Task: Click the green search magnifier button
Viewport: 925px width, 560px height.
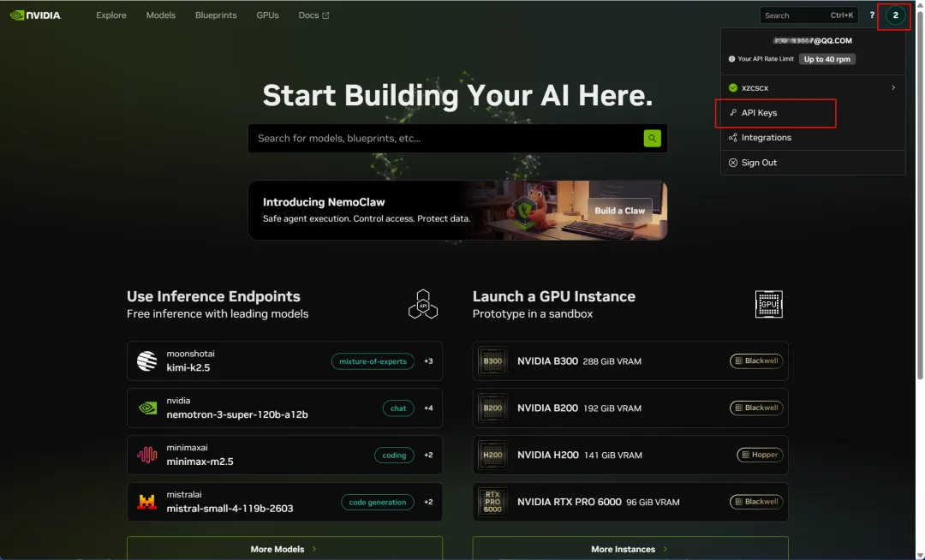Action: pos(652,138)
